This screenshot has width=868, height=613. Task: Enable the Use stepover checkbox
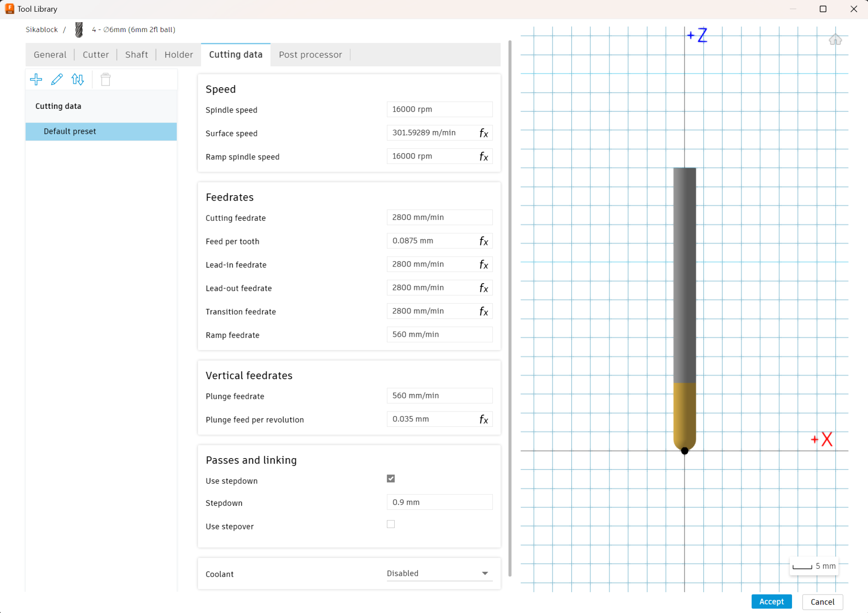(x=391, y=524)
